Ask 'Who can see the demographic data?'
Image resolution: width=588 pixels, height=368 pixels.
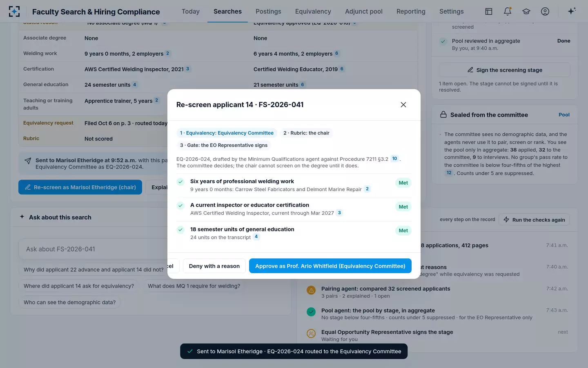(x=69, y=303)
